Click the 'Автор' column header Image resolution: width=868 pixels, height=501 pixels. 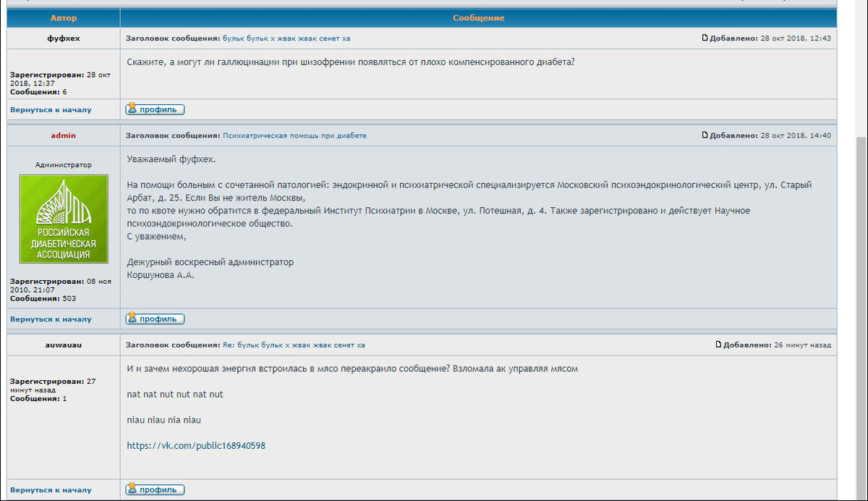point(64,17)
